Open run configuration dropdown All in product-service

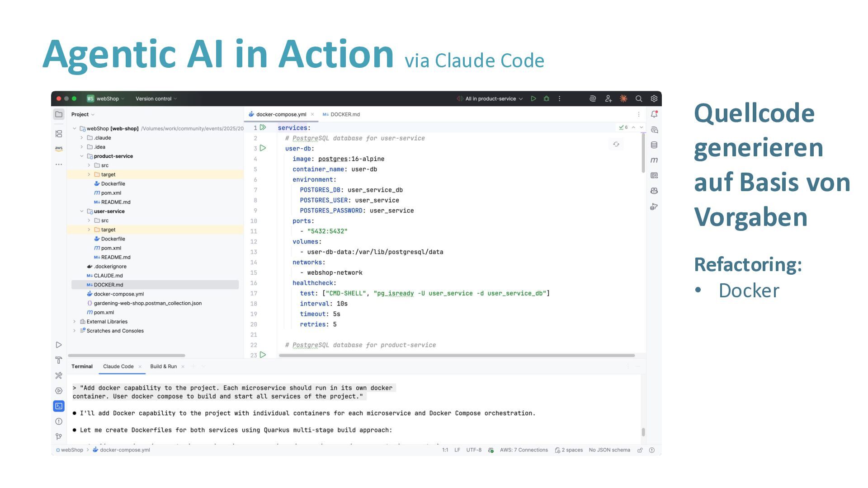pos(494,99)
